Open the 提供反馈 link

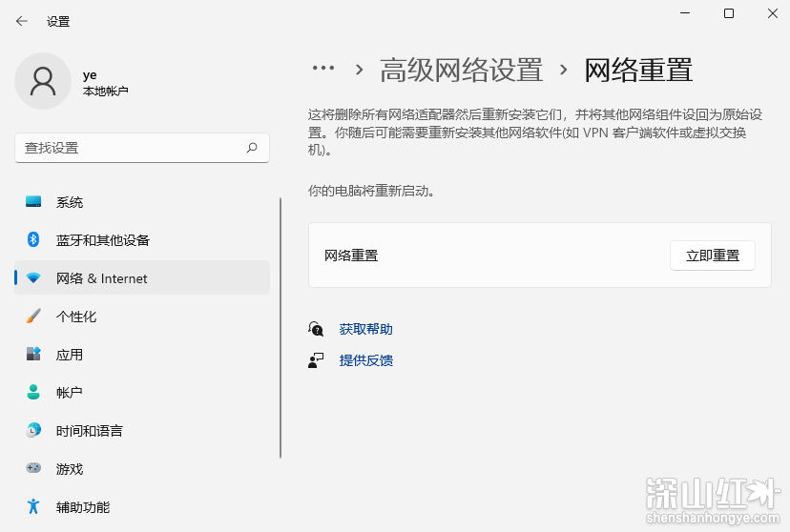click(365, 360)
